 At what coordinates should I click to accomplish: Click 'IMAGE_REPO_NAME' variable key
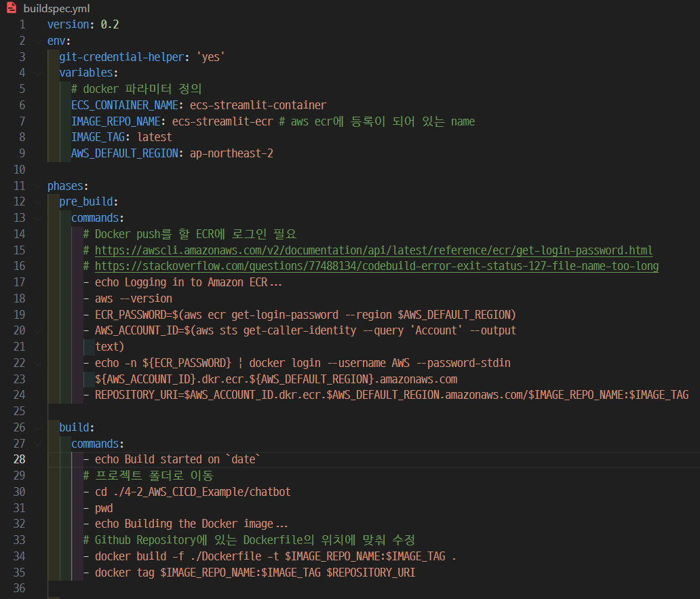115,121
